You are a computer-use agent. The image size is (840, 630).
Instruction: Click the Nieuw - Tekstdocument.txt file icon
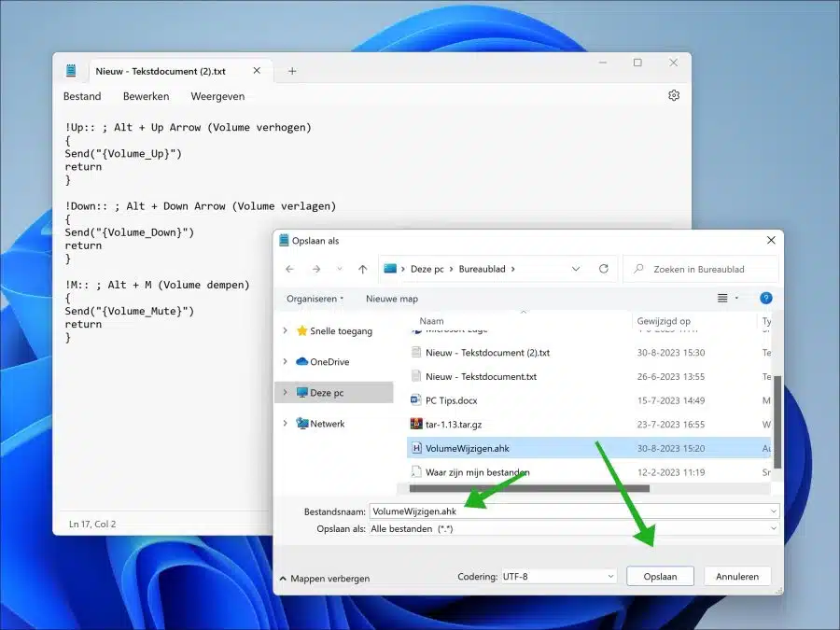(x=415, y=377)
